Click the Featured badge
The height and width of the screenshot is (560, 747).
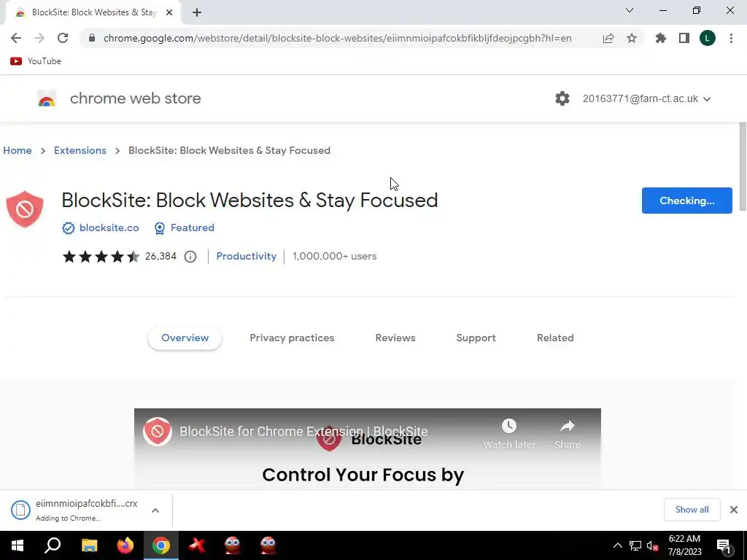185,227
